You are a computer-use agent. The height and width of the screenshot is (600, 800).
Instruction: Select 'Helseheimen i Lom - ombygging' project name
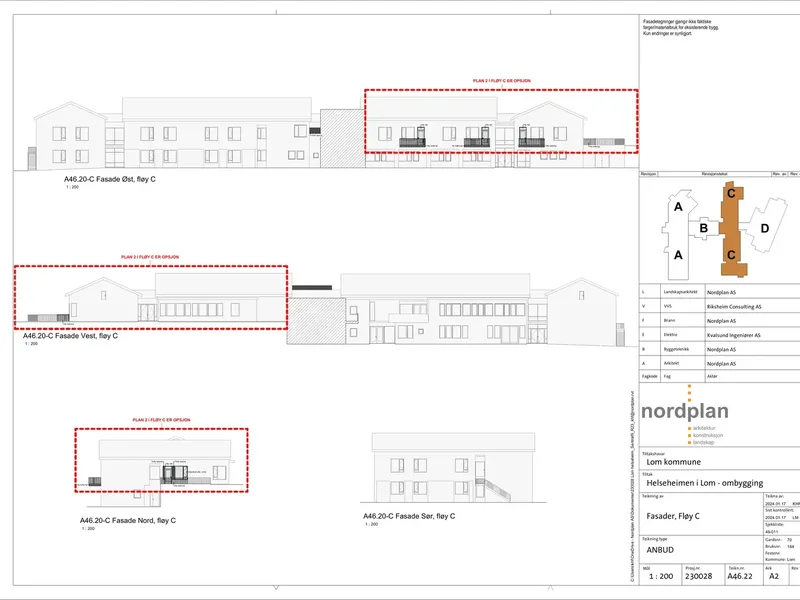[x=705, y=483]
